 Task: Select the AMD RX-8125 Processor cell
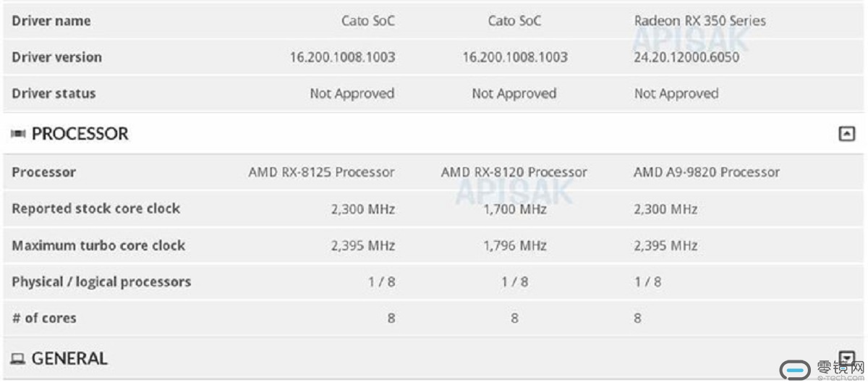point(321,172)
